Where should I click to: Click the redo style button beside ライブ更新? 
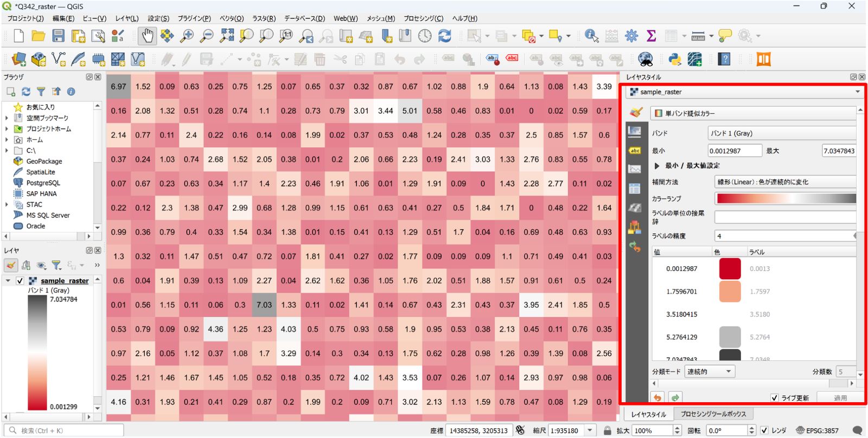[675, 398]
